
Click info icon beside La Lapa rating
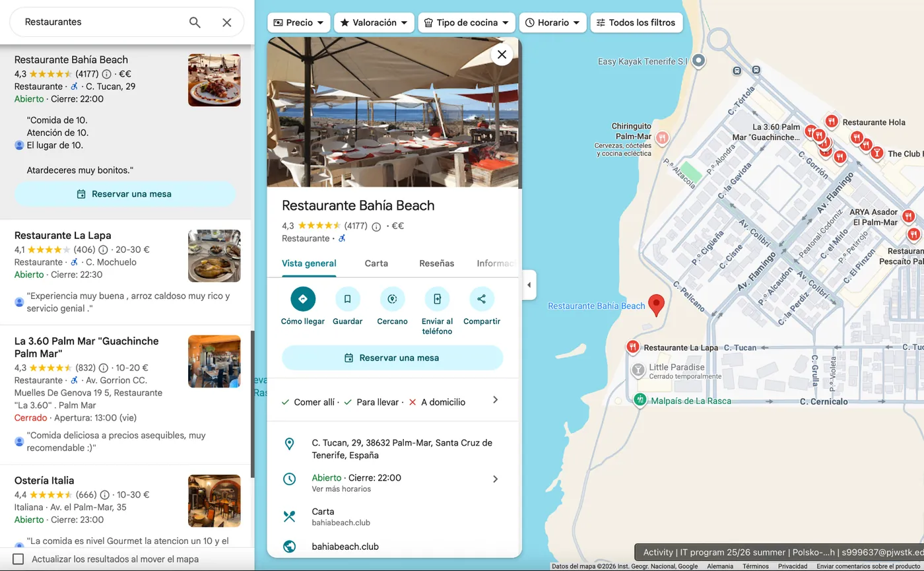point(103,250)
